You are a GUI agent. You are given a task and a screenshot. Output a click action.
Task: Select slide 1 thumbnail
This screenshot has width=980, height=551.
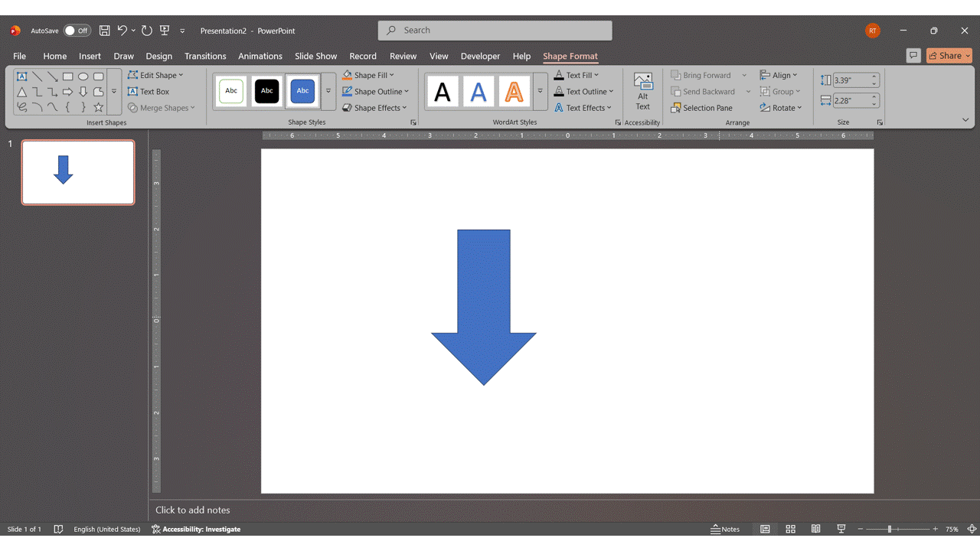[x=78, y=172]
